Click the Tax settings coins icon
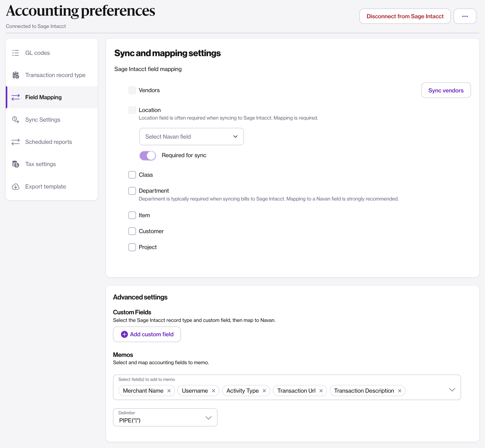485x448 pixels. point(16,164)
